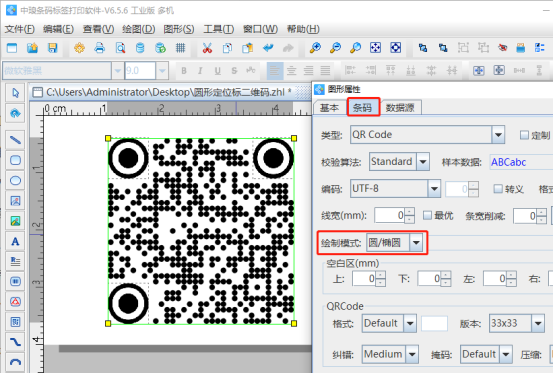Screen dimensions: 554x374
Task: Open the 绘制模式 dropdown
Action: pyautogui.click(x=416, y=243)
